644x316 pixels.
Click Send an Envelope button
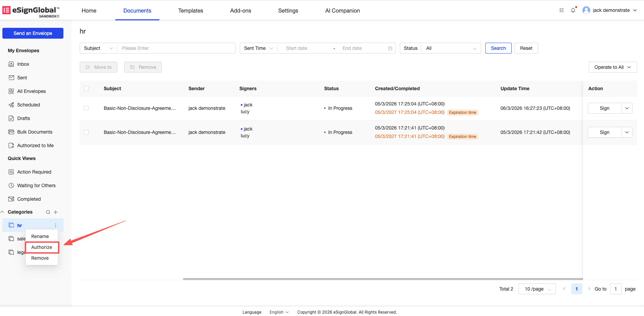click(x=33, y=33)
